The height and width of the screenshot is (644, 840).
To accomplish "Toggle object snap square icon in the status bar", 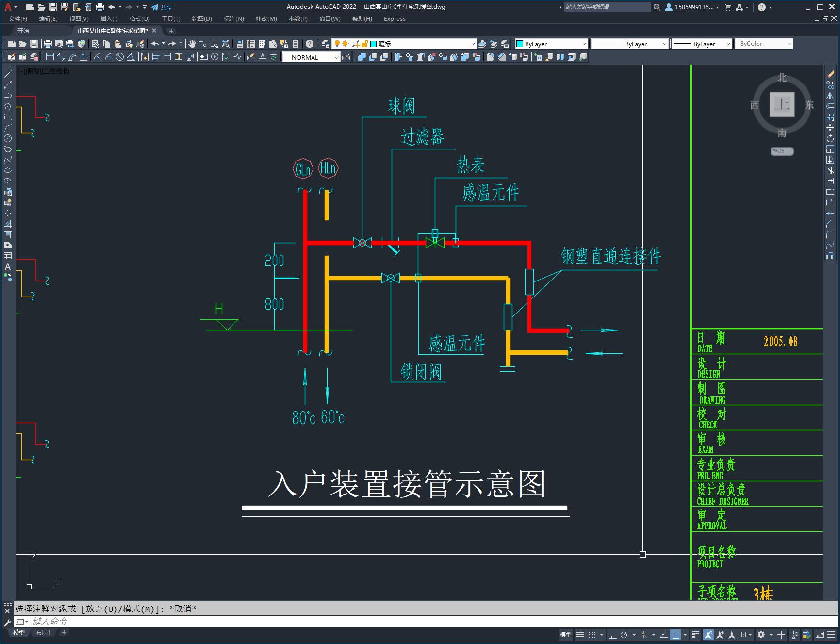I will coord(675,634).
